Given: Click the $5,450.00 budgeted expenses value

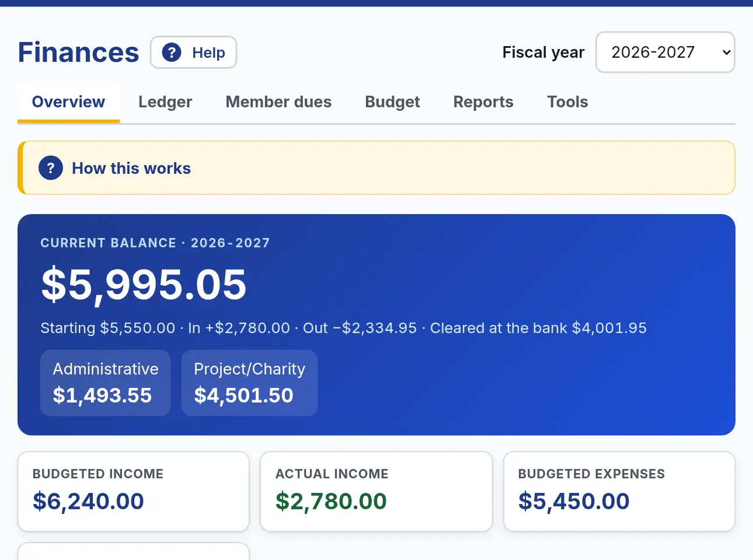Looking at the screenshot, I should coord(574,501).
